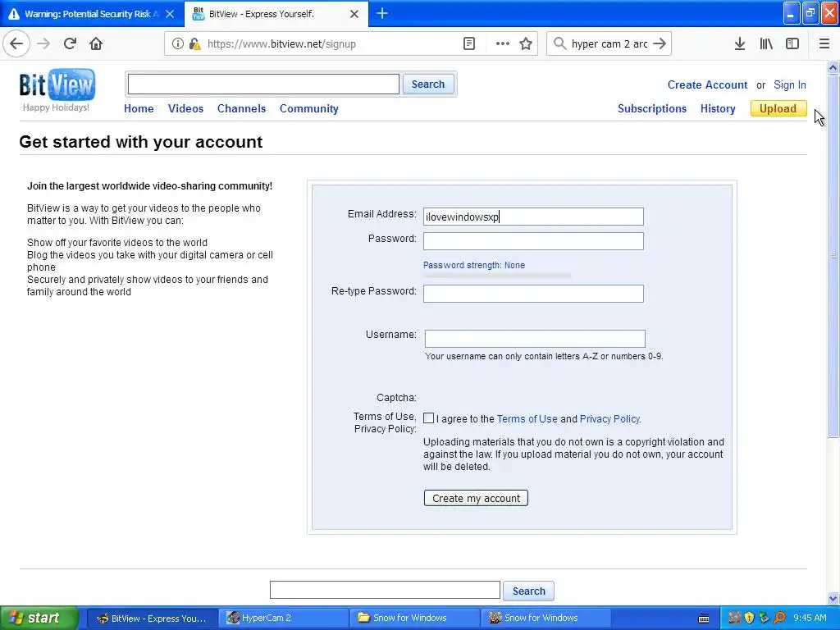This screenshot has width=840, height=630.
Task: Focus the top site search field
Action: pos(263,84)
